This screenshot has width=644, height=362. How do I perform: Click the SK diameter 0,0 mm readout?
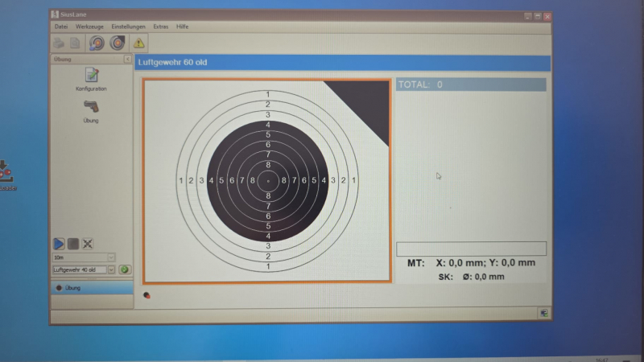pos(471,277)
